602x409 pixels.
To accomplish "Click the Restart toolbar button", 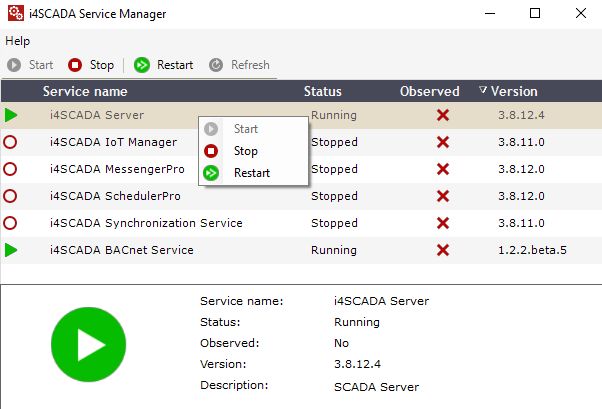I will [x=164, y=65].
